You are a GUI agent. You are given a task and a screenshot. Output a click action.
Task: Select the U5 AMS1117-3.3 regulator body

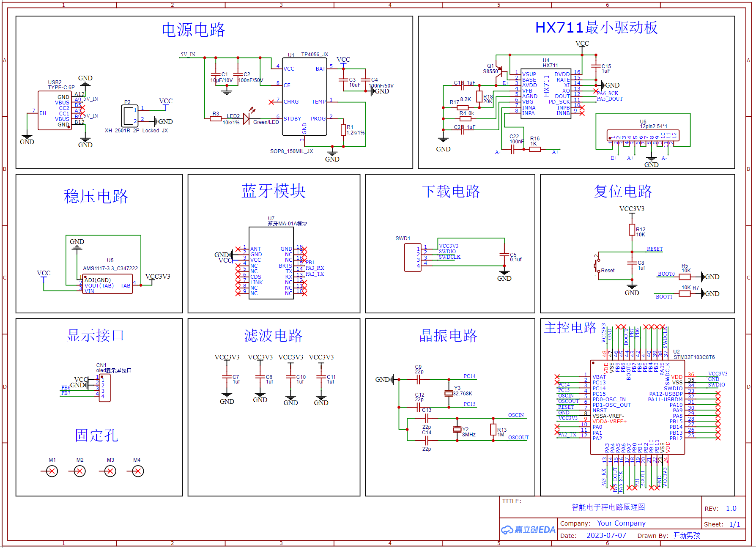tap(107, 284)
